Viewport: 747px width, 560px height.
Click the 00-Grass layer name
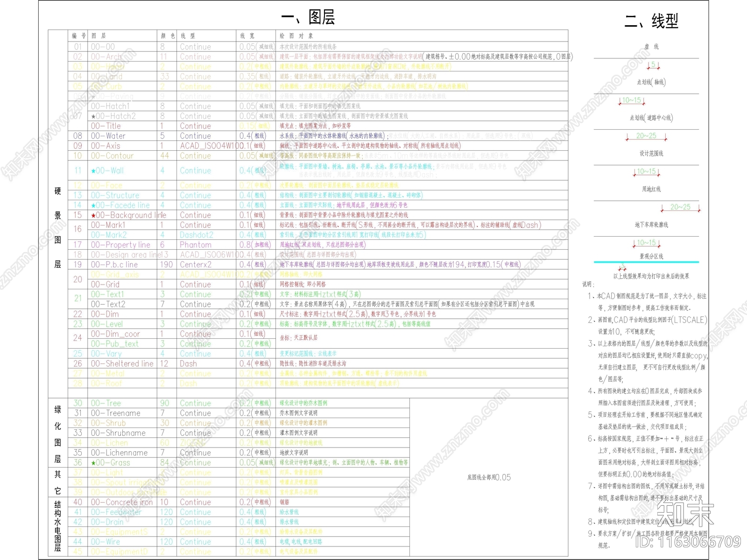111,462
